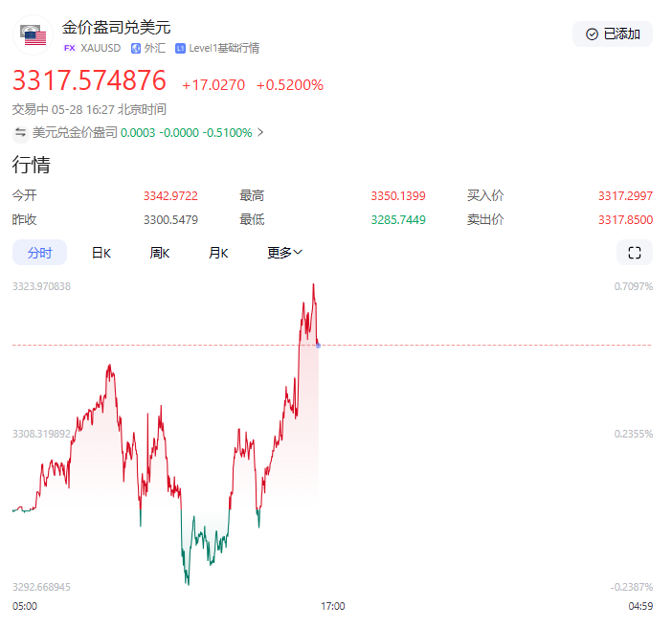Open the 美元兑金价盎司 inverse pair link
Image resolution: width=672 pixels, height=629 pixels.
[x=75, y=133]
